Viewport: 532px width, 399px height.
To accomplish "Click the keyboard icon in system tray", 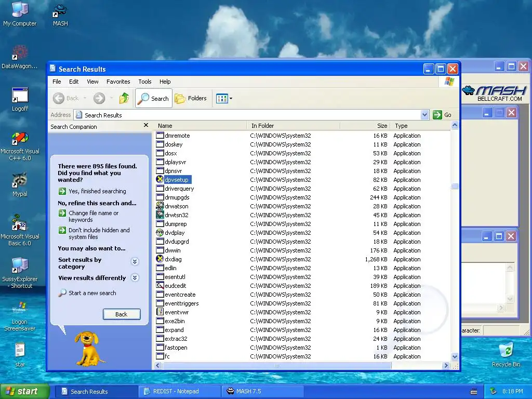I will (474, 392).
